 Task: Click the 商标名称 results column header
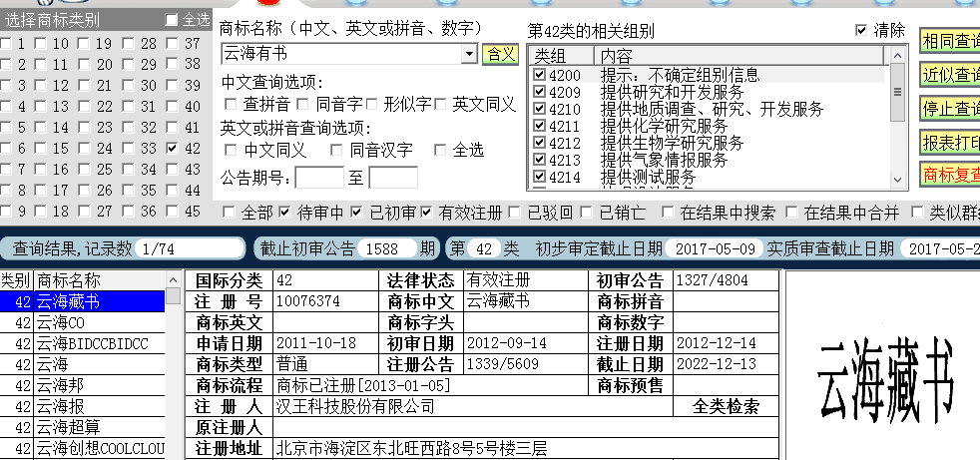(99, 280)
